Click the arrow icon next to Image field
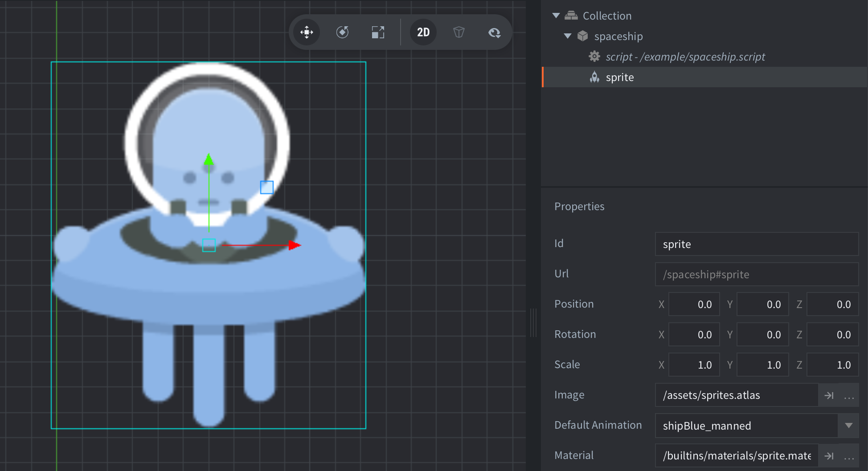The image size is (868, 471). pyautogui.click(x=829, y=395)
